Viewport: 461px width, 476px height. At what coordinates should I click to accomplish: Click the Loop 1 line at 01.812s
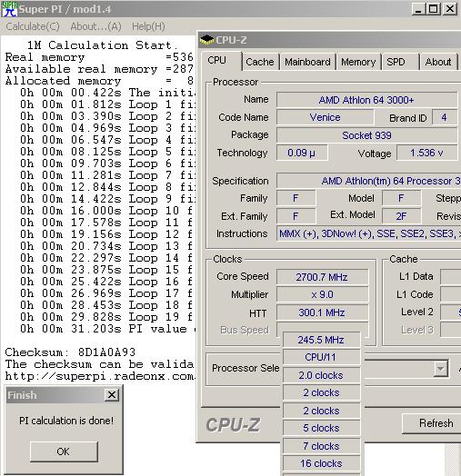click(107, 104)
